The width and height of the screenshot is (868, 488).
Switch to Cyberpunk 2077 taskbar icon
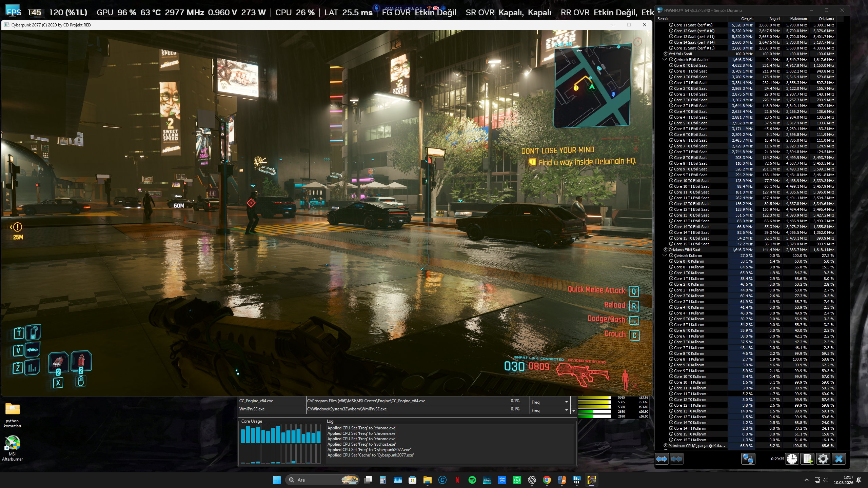tap(592, 480)
